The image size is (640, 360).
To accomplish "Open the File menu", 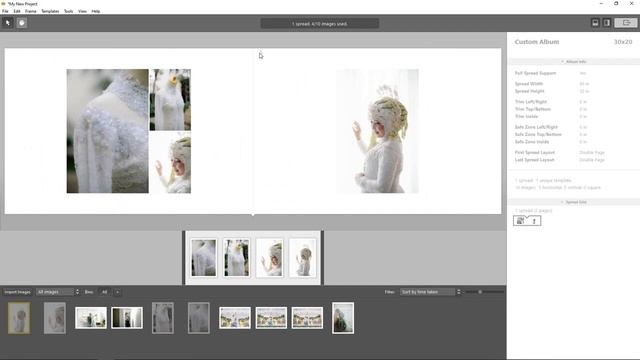I will pyautogui.click(x=5, y=11).
